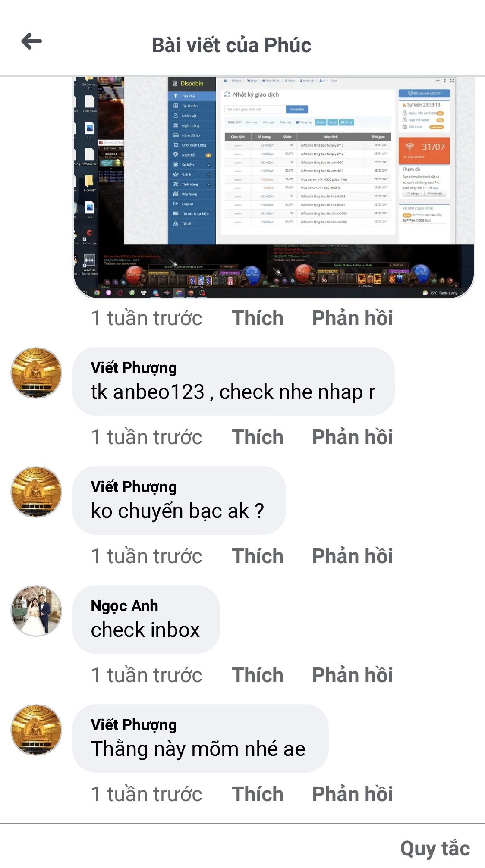Reply to the screenshot image comment
The image size is (485, 868).
[353, 318]
